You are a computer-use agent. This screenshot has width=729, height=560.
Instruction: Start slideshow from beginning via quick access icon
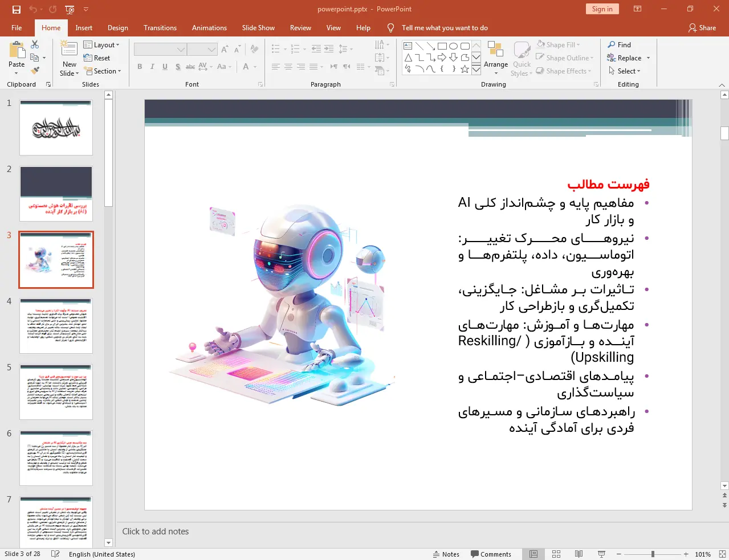click(x=70, y=9)
